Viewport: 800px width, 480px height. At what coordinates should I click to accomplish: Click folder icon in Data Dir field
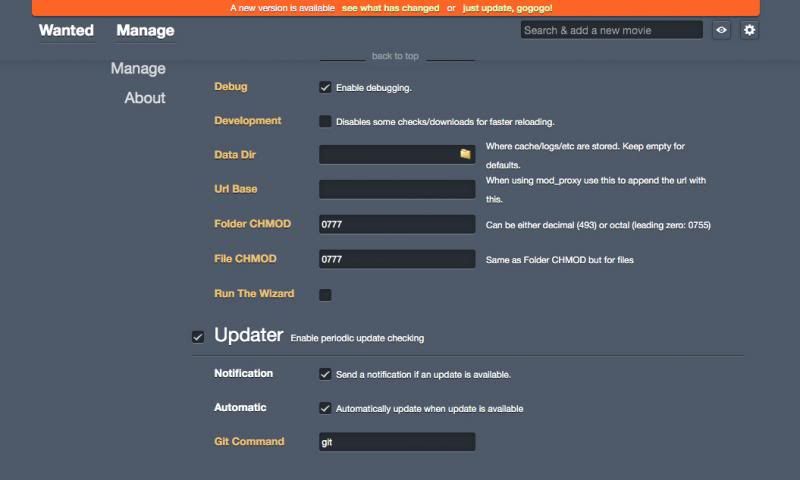click(x=465, y=154)
